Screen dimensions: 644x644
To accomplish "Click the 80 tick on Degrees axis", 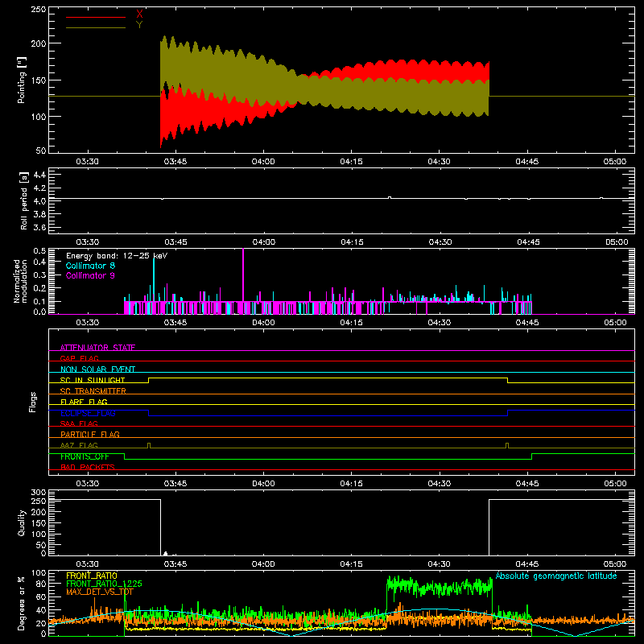I will 41,583.
